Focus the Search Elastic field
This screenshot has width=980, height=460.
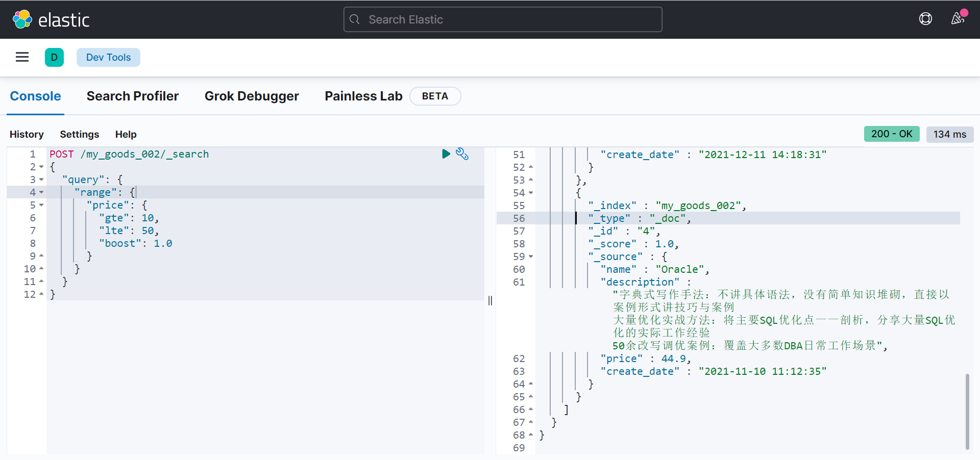click(x=503, y=19)
